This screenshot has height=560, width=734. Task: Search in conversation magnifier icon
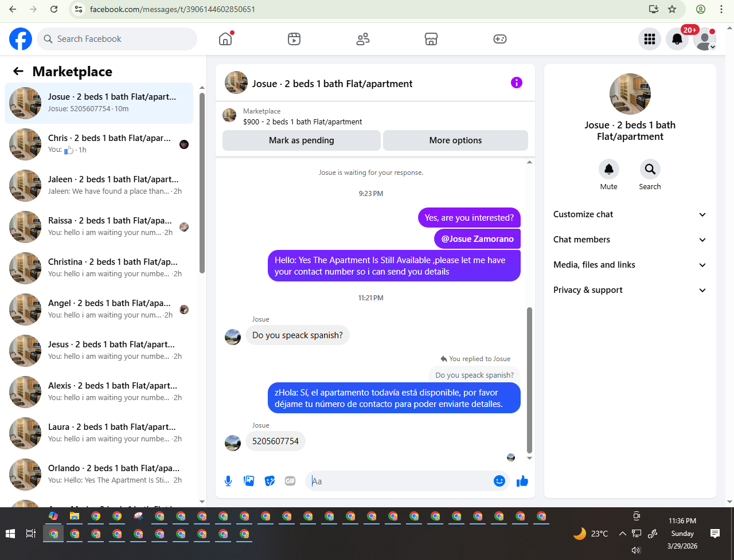[650, 169]
